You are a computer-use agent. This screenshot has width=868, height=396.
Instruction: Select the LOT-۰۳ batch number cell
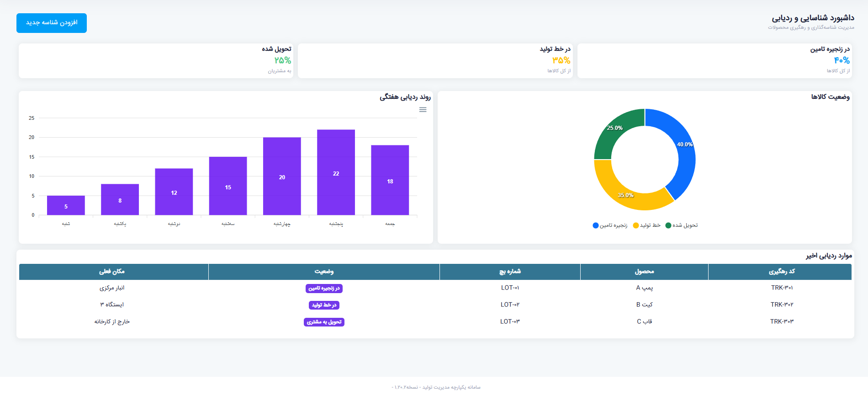point(510,322)
